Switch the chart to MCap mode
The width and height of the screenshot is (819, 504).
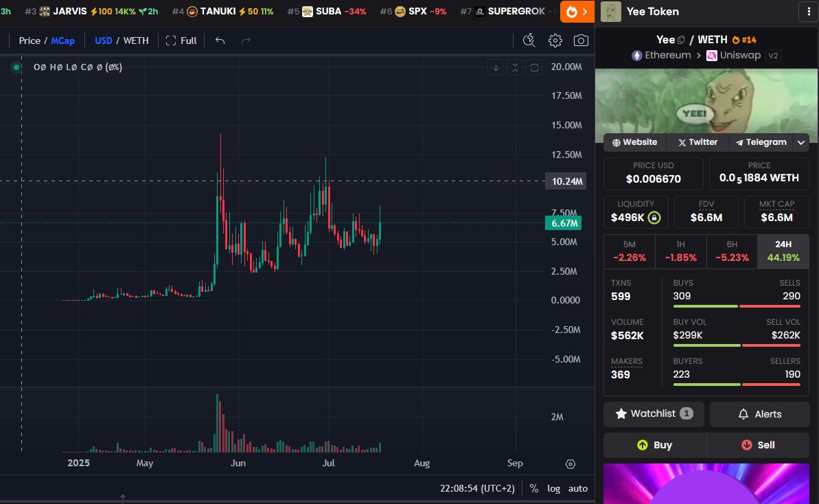62,41
